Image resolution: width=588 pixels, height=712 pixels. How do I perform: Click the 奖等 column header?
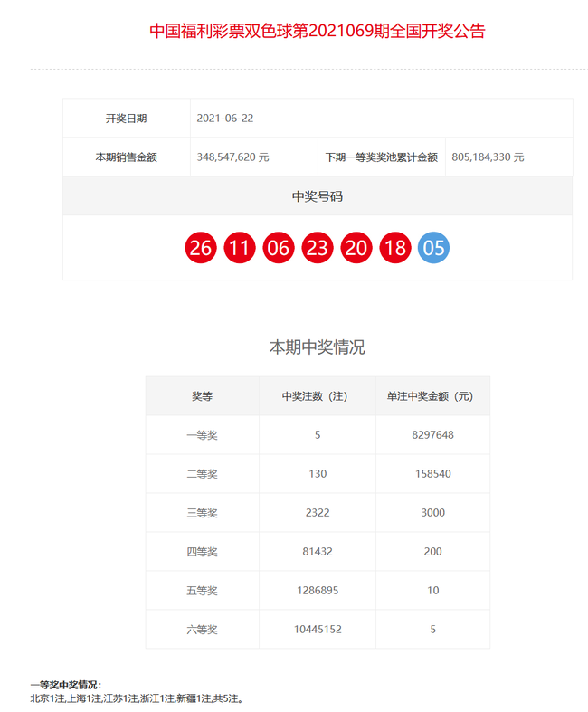(202, 396)
